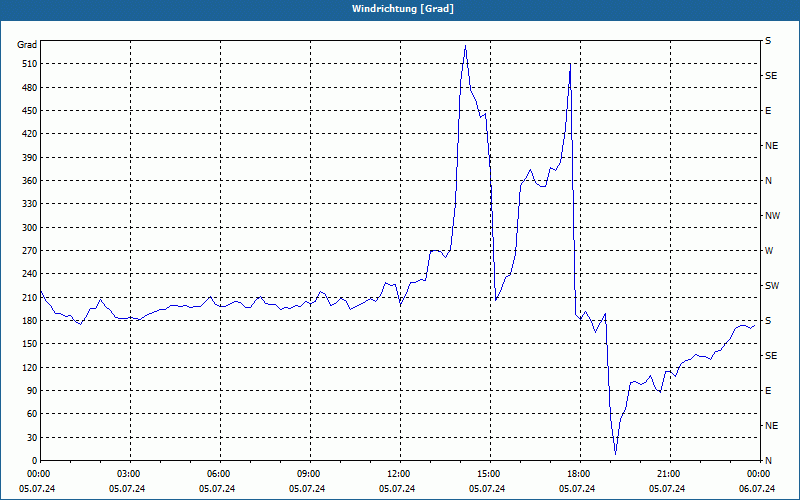Click the 09:00 time axis label

point(307,473)
